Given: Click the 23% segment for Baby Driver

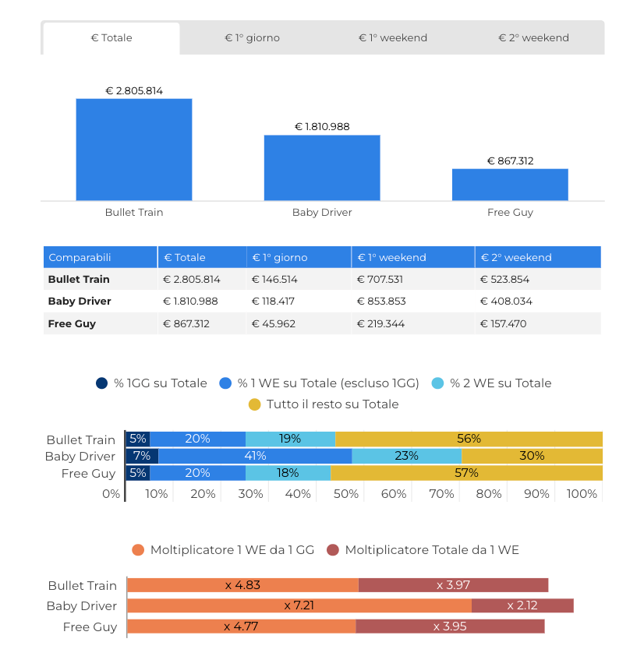Looking at the screenshot, I should point(407,456).
